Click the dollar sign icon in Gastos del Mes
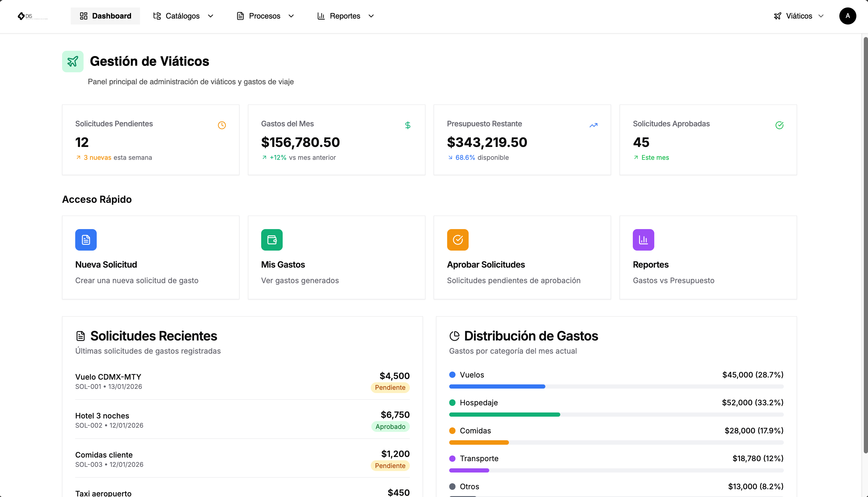The image size is (868, 497). (407, 125)
